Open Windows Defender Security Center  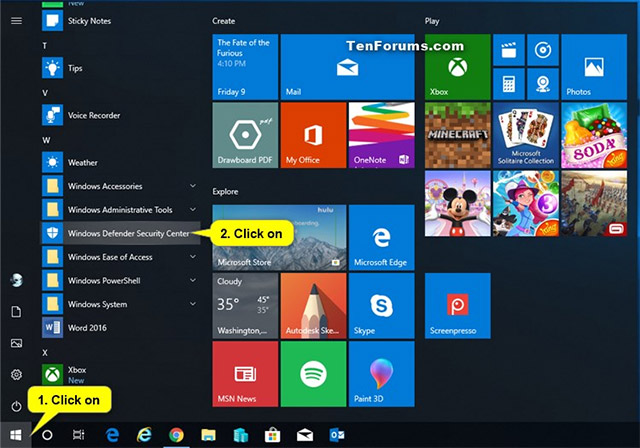click(x=120, y=233)
